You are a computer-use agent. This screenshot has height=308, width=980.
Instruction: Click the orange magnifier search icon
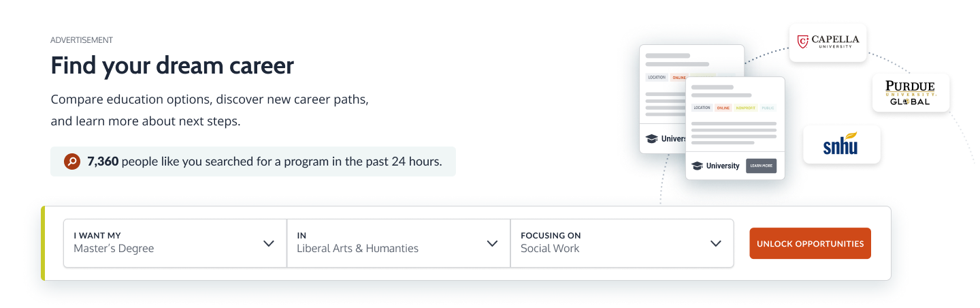click(x=72, y=161)
